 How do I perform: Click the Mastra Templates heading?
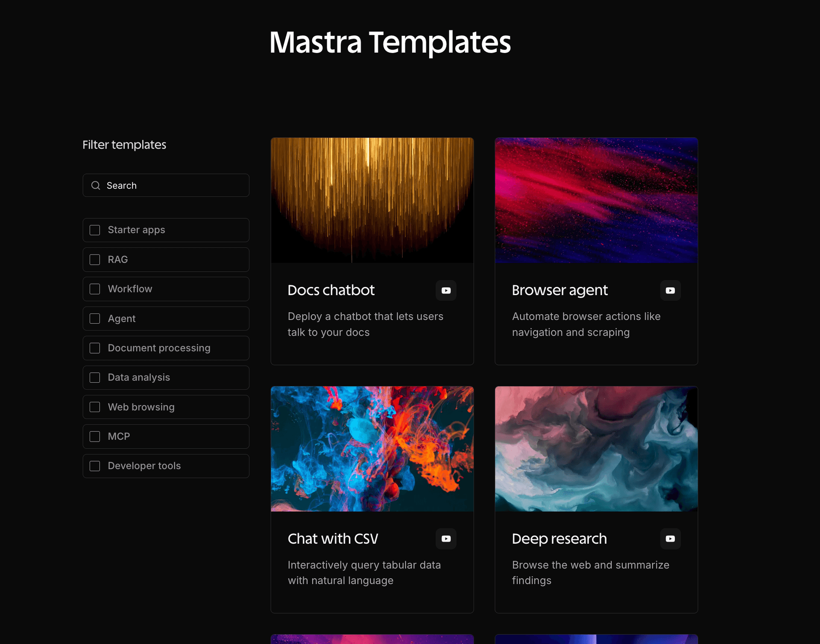click(390, 42)
